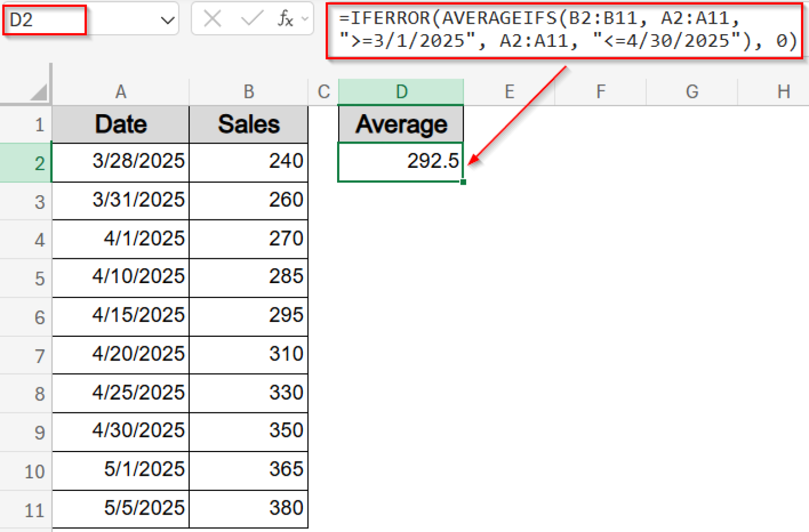Click the Insert Function fx icon

[x=285, y=19]
